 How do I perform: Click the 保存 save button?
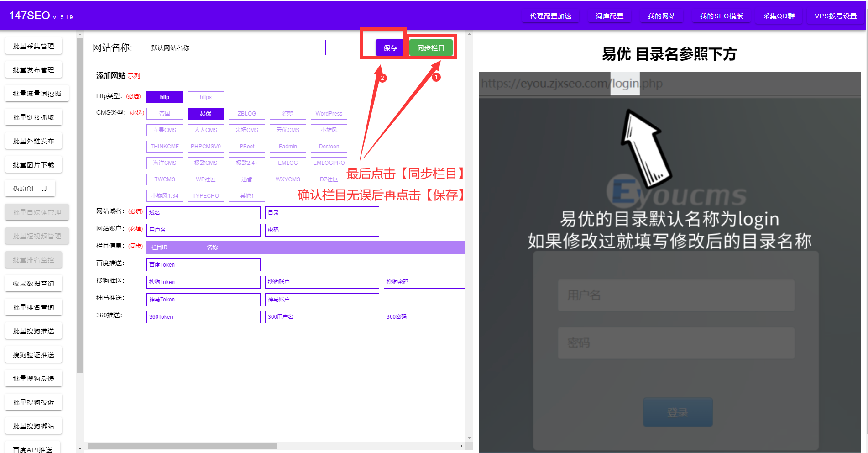click(390, 48)
